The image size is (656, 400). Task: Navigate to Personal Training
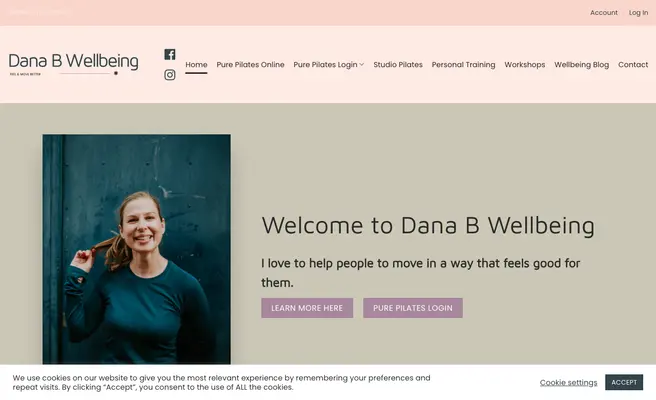(x=463, y=64)
